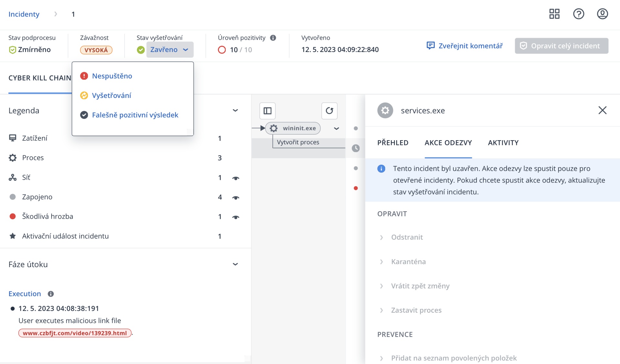Screen dimensions: 620x364
Task: Click the red timeline dot marker
Action: click(356, 188)
